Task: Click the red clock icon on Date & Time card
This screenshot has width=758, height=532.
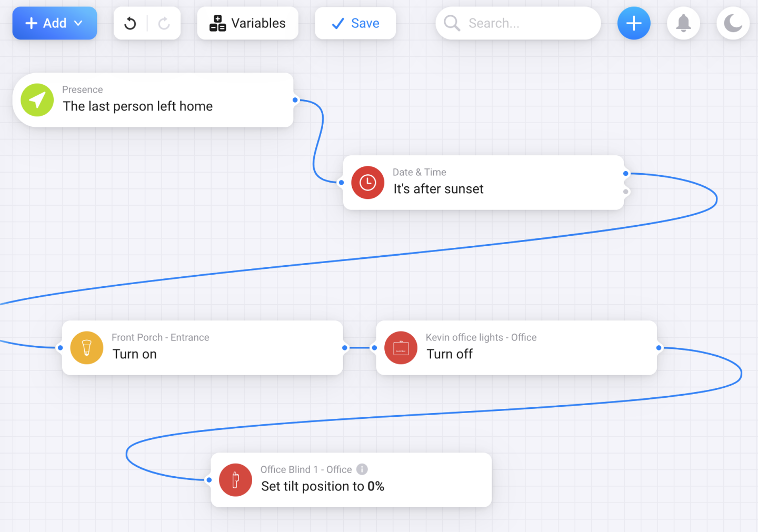Action: (367, 183)
